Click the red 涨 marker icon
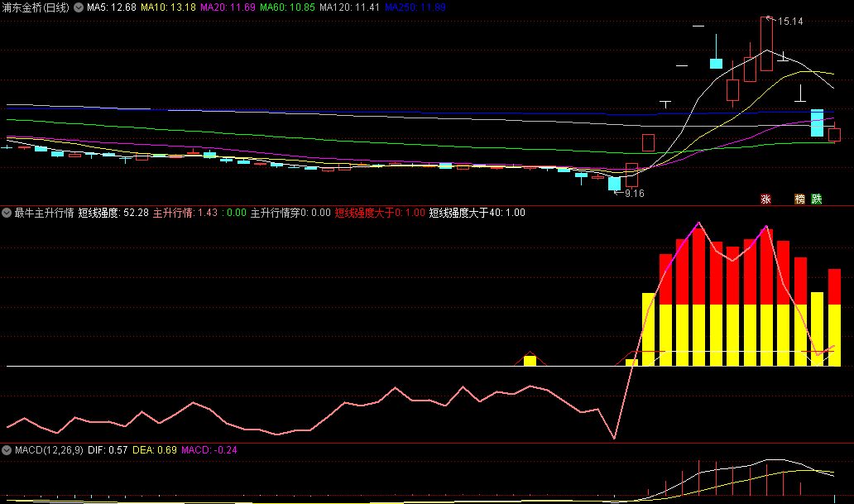The image size is (854, 504). (765, 199)
